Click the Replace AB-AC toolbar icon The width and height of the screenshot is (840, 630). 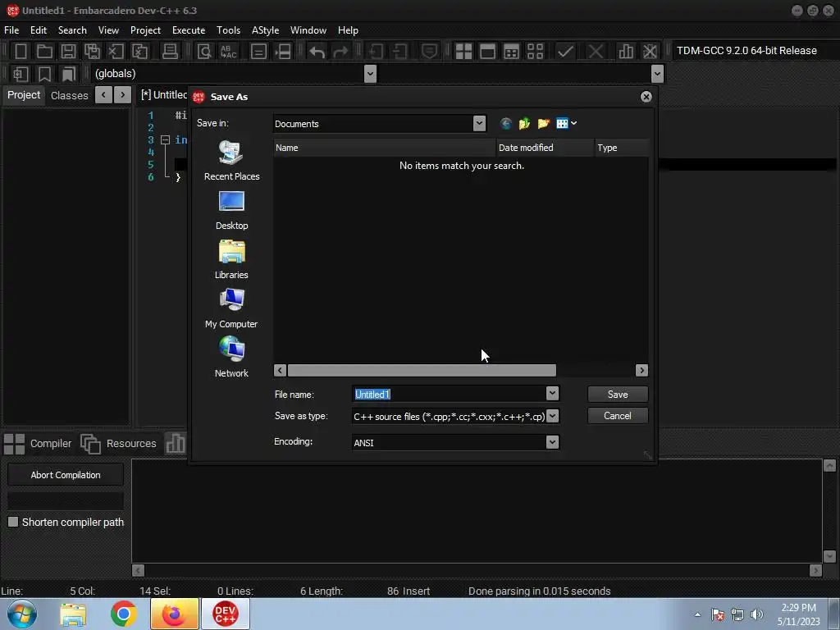pos(229,52)
